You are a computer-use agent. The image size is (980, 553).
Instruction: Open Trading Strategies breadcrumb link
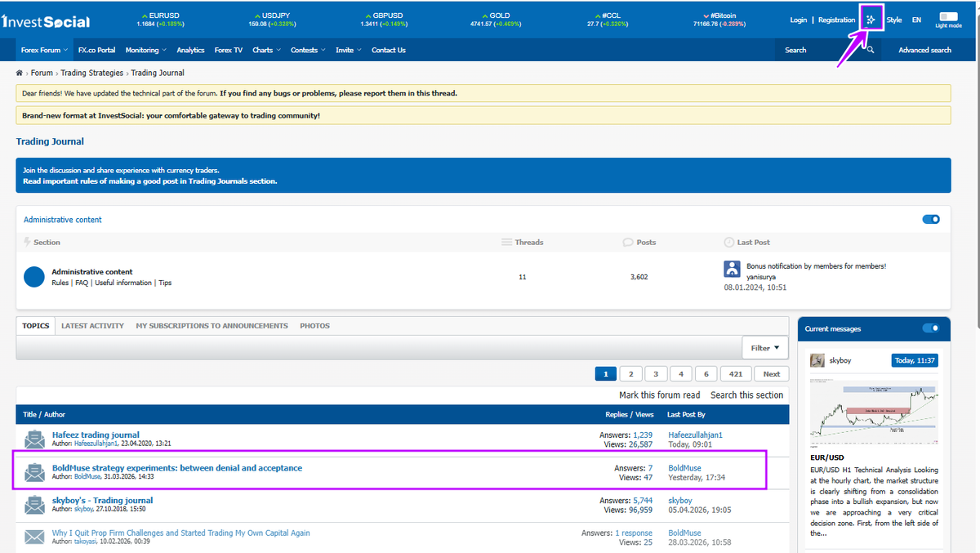[x=91, y=73]
